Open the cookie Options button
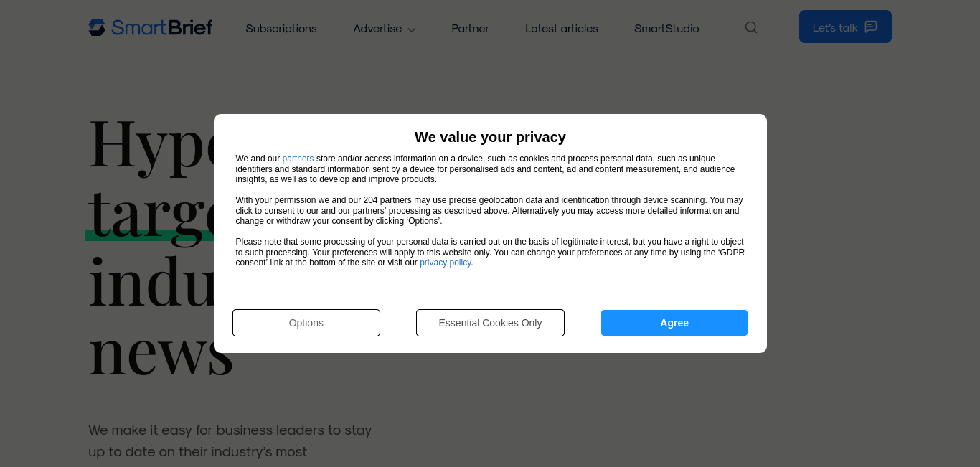The height and width of the screenshot is (467, 980). click(306, 323)
